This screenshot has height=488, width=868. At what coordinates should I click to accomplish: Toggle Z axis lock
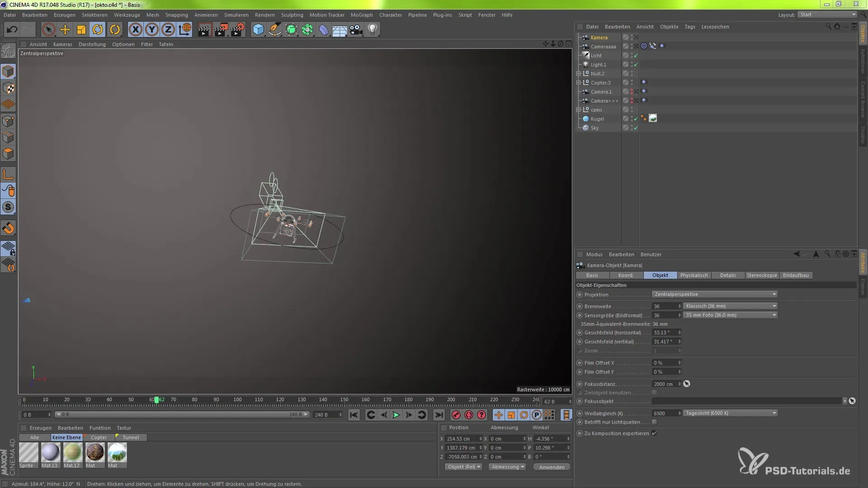pyautogui.click(x=168, y=30)
